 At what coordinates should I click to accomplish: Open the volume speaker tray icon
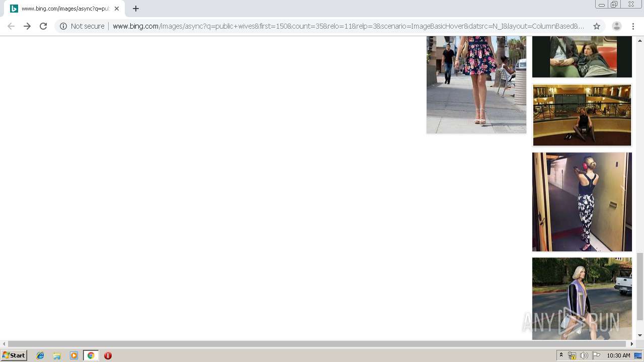click(x=584, y=355)
